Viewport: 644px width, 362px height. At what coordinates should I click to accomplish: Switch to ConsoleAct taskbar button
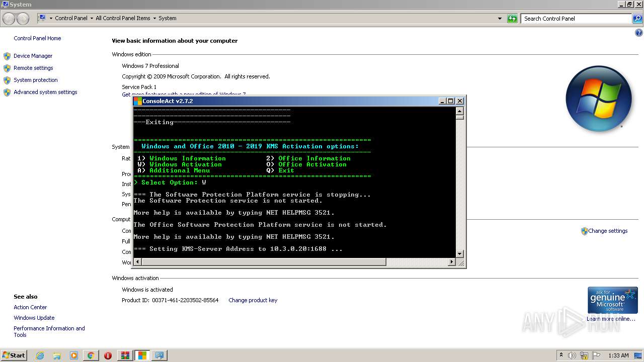click(142, 355)
